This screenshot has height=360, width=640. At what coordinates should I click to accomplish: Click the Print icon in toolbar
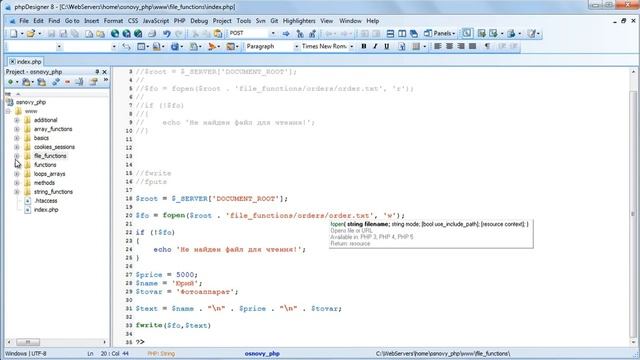click(152, 33)
